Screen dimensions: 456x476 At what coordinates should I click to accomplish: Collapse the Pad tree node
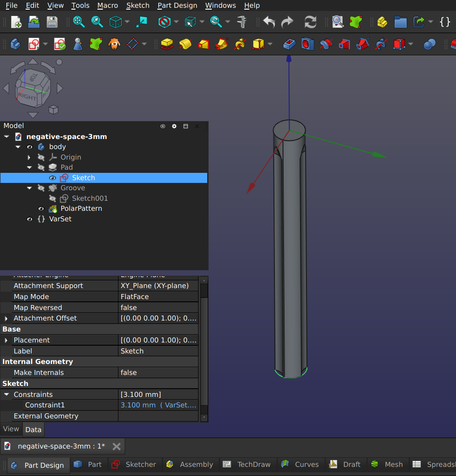pyautogui.click(x=29, y=167)
